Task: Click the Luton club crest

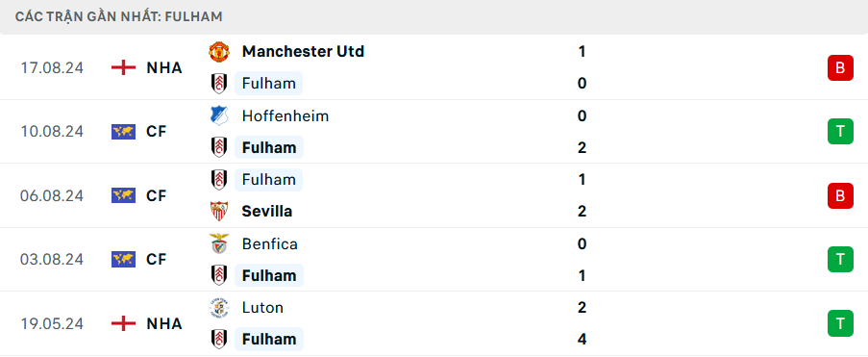Action: pyautogui.click(x=218, y=308)
